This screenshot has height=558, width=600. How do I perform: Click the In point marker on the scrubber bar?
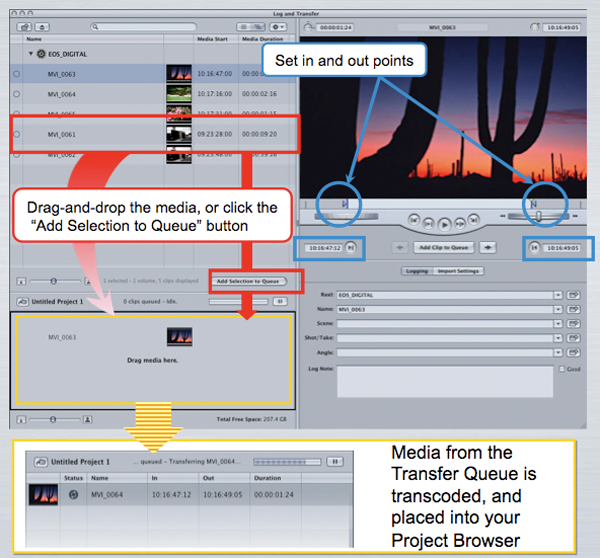click(346, 203)
